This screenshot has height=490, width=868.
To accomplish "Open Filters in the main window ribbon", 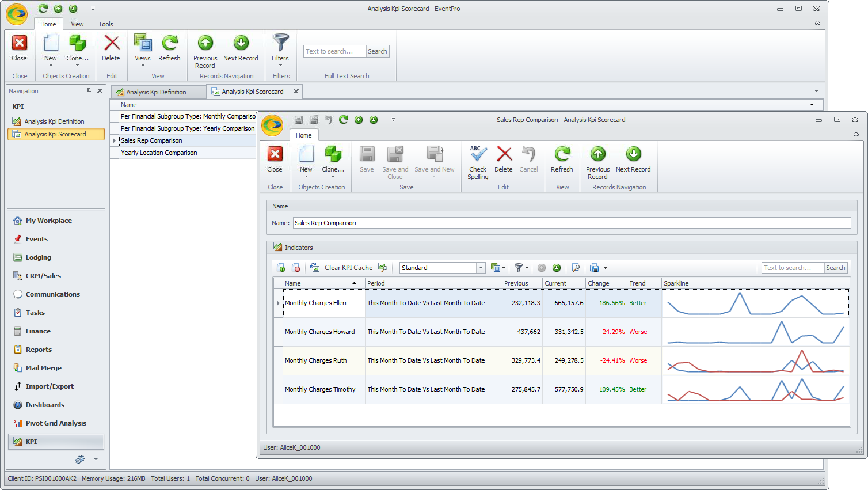I will (280, 50).
